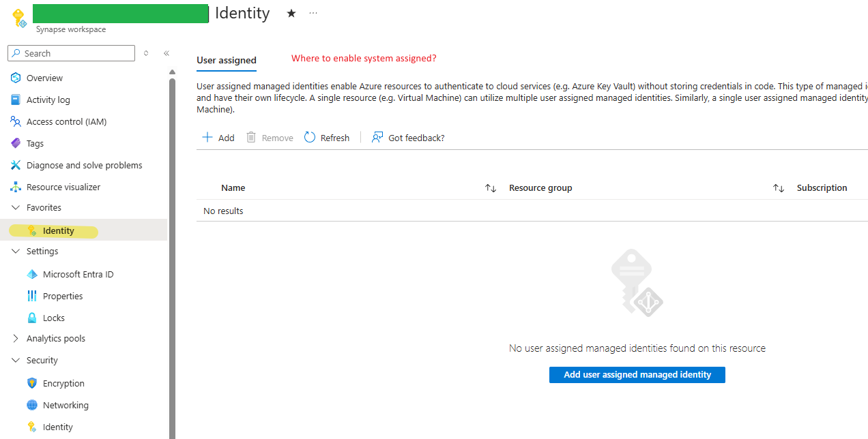Click Add in the toolbar
Viewport: 868px width, 439px height.
(218, 138)
